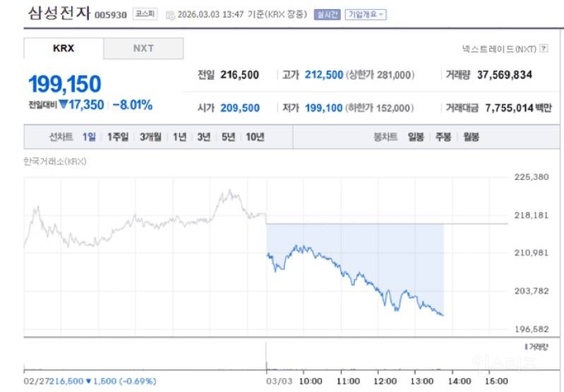Open the 기업개요 company overview dropdown
The height and width of the screenshot is (392, 564).
(x=365, y=14)
